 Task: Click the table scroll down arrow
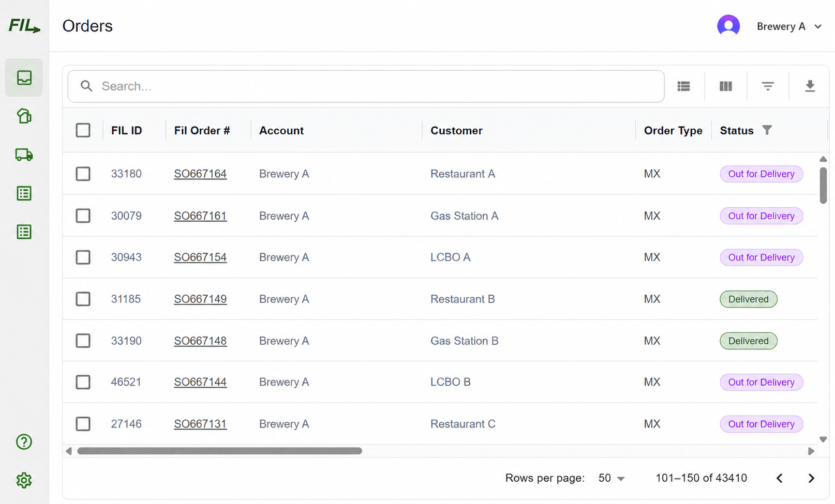823,439
